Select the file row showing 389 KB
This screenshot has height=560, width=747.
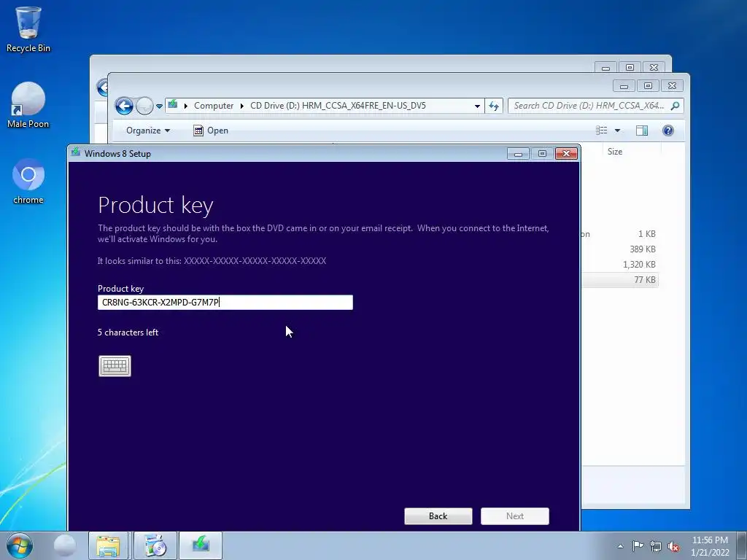619,249
